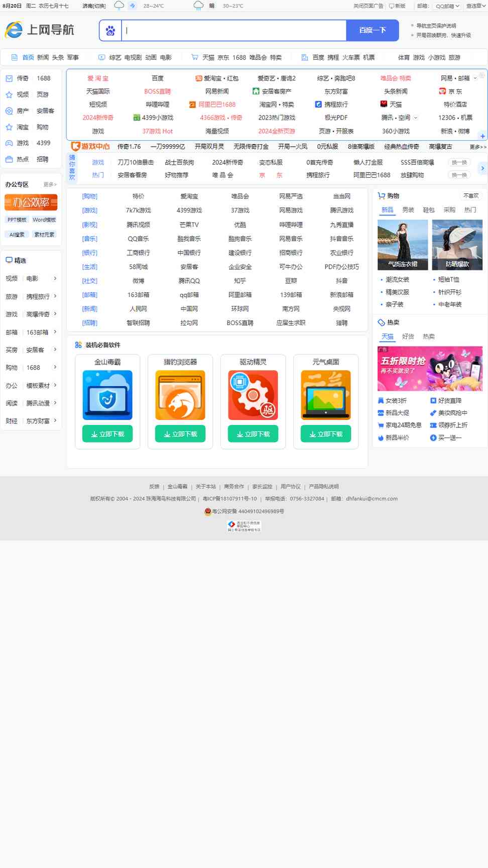Click the 百度一下 search button
Viewport: 488px width, 868px height.
point(373,31)
